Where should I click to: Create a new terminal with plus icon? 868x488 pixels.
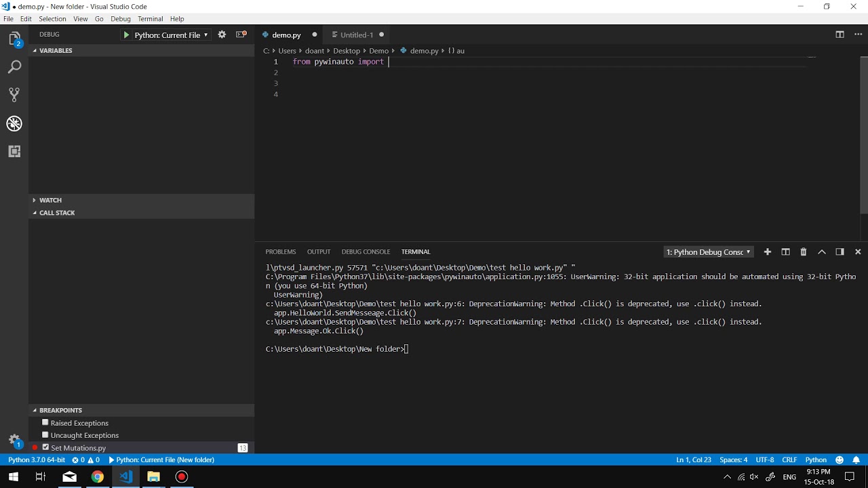click(x=768, y=251)
